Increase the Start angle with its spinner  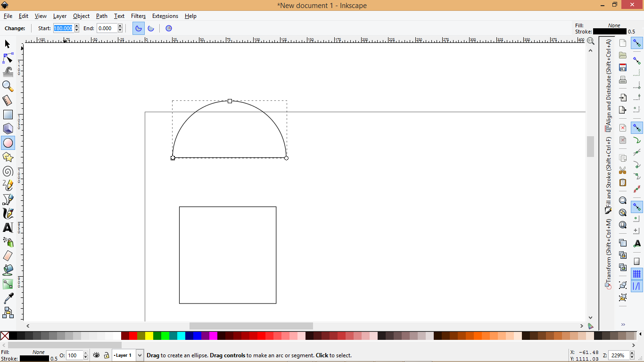click(76, 26)
